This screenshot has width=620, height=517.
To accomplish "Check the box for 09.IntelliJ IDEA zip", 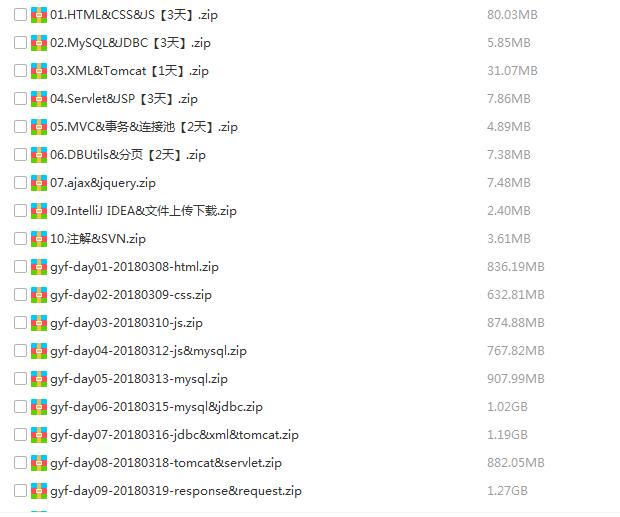I will [x=20, y=211].
